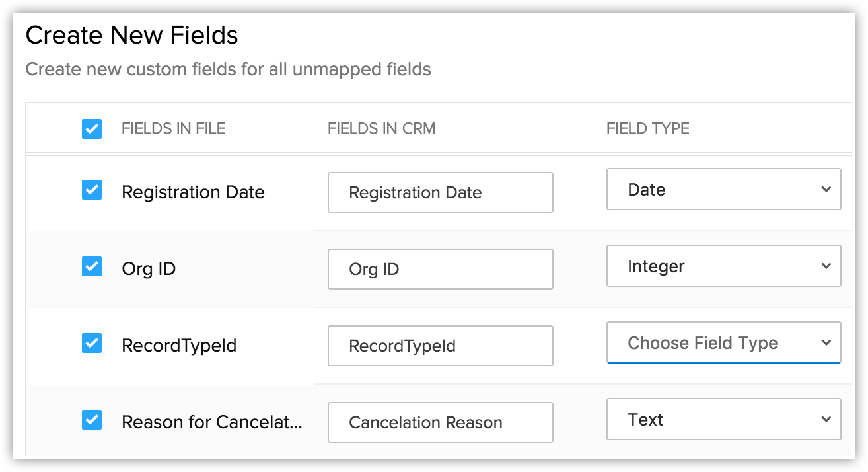
Task: Toggle the select-all checkbox in header row
Action: 92,129
